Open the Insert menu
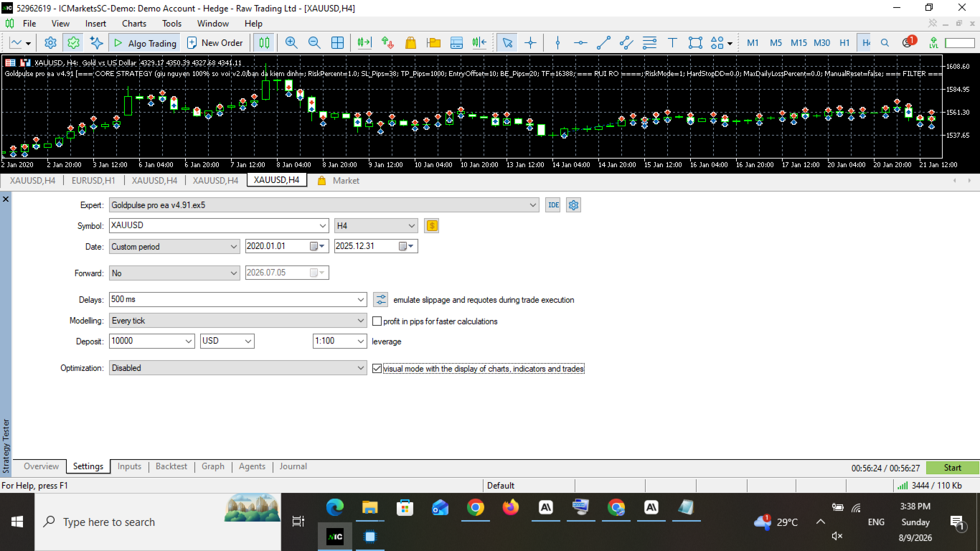The image size is (980, 551). pyautogui.click(x=95, y=23)
